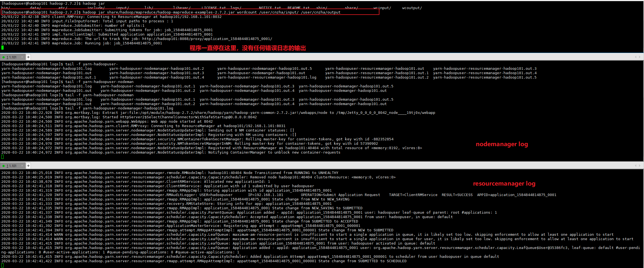Click 'number of splits:1' text
This screenshot has width=644, height=268.
tap(124, 26)
